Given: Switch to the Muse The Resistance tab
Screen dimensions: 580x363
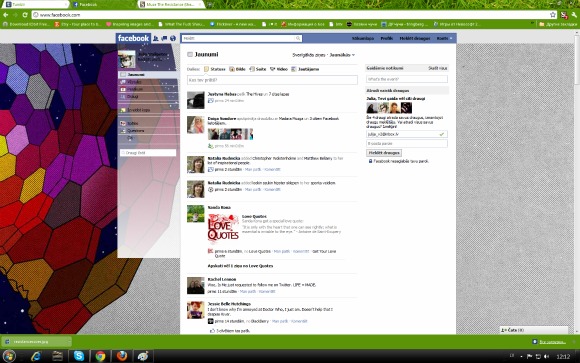Looking at the screenshot, I should coord(171,4).
